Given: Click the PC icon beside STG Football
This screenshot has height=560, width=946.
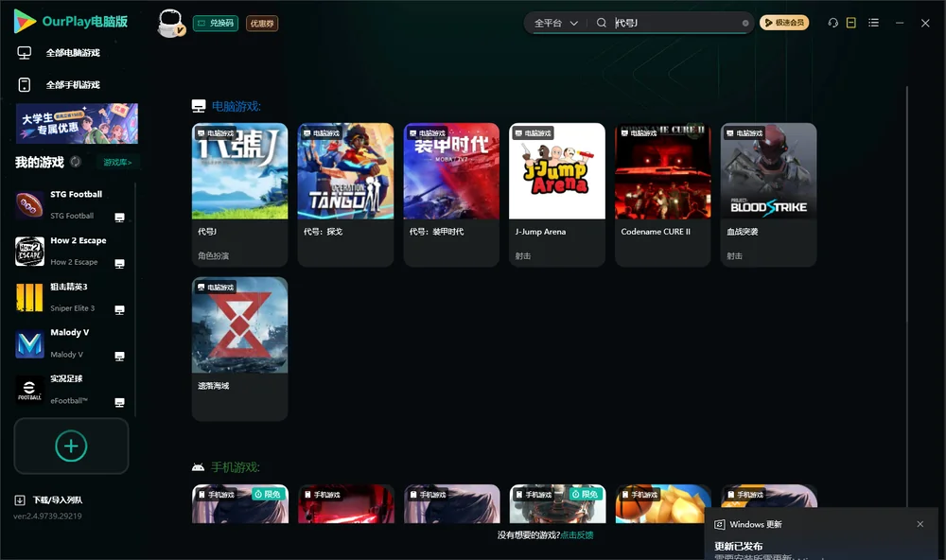Looking at the screenshot, I should pos(119,218).
